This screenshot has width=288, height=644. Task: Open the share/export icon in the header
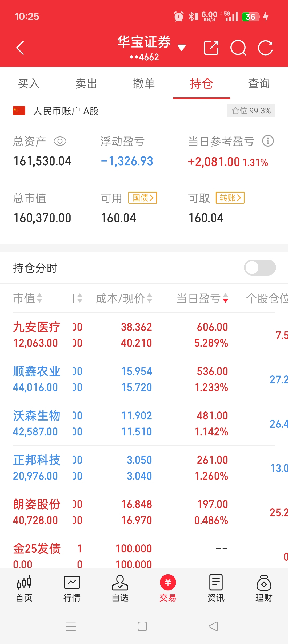[211, 48]
